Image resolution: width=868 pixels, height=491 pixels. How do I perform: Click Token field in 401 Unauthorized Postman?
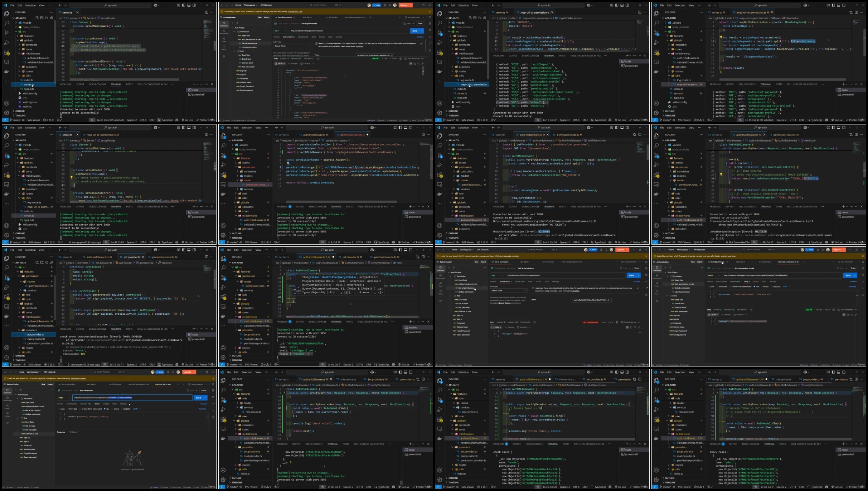592,300
